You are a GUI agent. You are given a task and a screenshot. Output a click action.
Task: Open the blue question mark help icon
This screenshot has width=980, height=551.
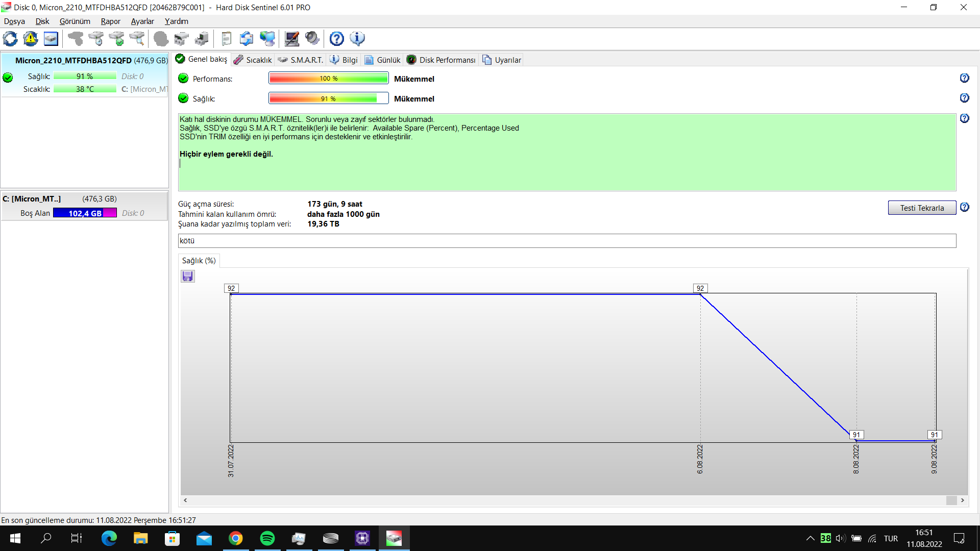tap(336, 39)
